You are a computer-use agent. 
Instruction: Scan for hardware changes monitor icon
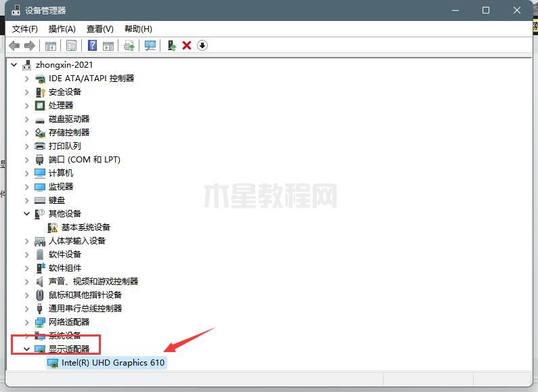point(150,45)
